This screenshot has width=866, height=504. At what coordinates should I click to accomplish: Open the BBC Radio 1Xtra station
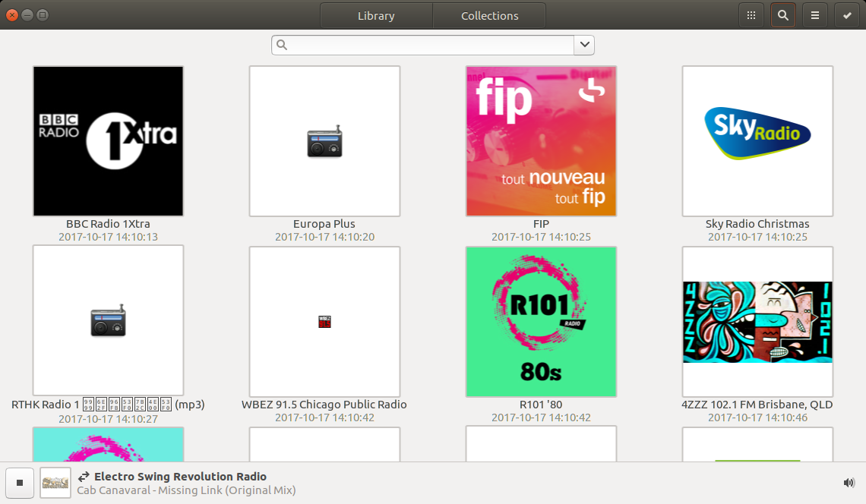(x=108, y=141)
